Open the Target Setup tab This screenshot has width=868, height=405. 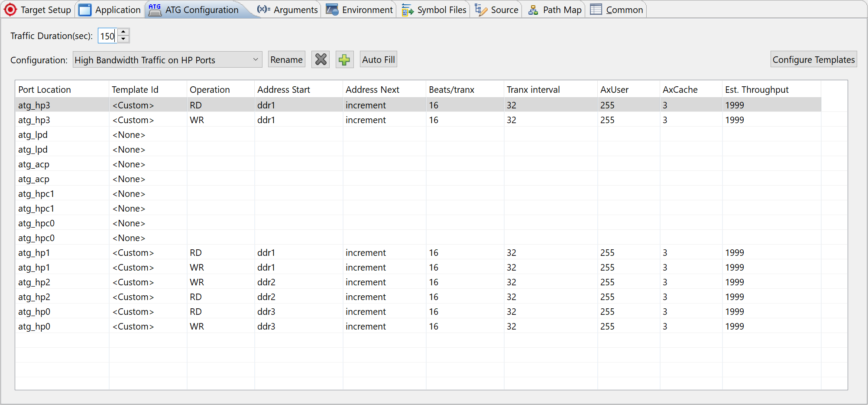(38, 10)
